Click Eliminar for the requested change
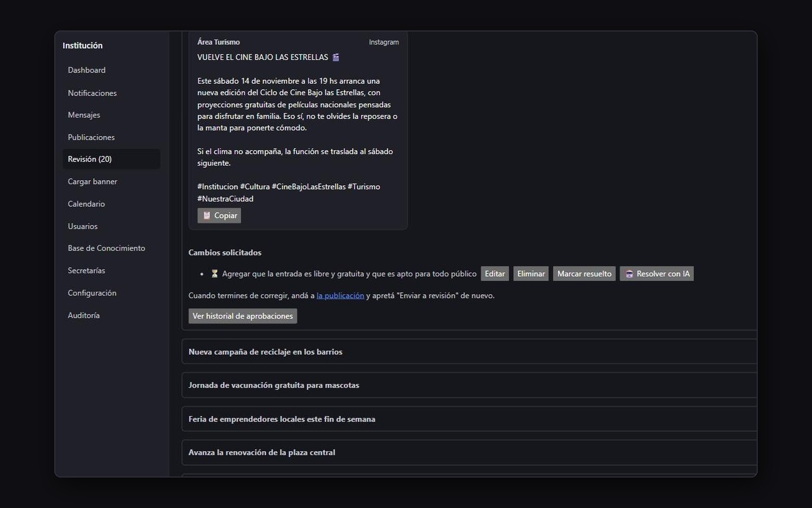This screenshot has width=812, height=508. click(x=531, y=274)
